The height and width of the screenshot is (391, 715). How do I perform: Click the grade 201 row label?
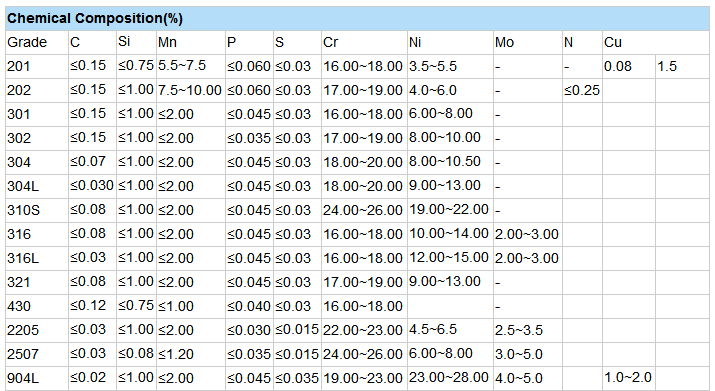pos(37,67)
